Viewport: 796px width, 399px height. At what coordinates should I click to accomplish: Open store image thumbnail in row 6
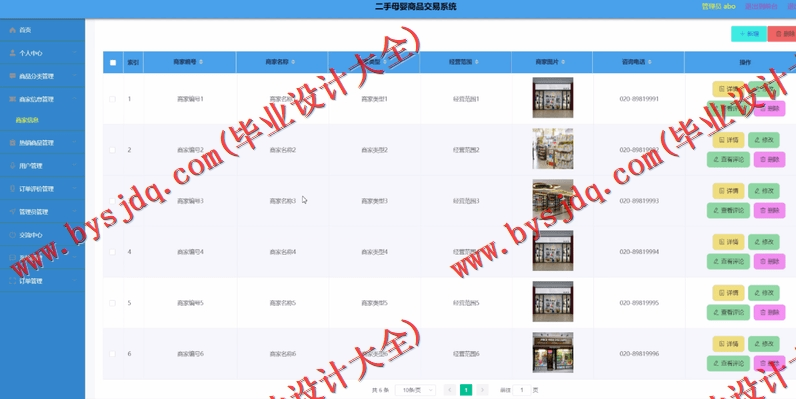coord(553,353)
